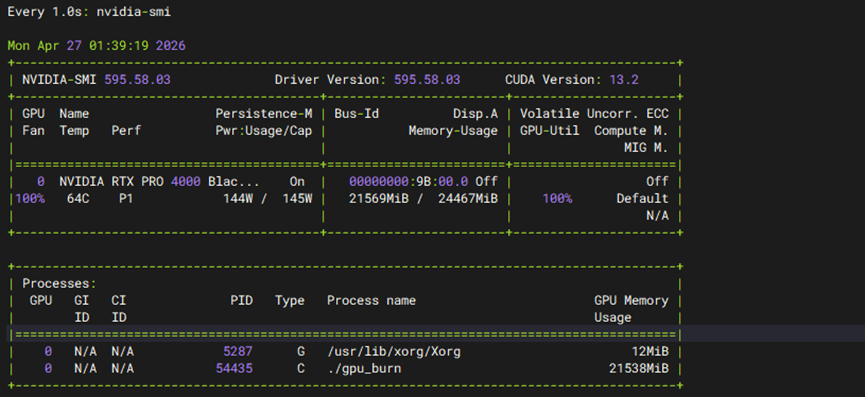The height and width of the screenshot is (397, 865).
Task: Click the process name /usr/lib/xorg/Xorg
Action: click(394, 351)
